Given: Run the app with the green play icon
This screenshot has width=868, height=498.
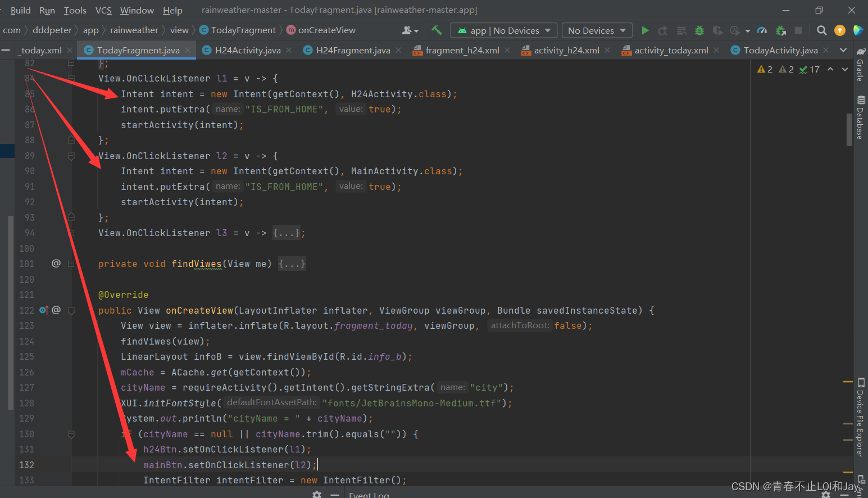Looking at the screenshot, I should [x=645, y=30].
